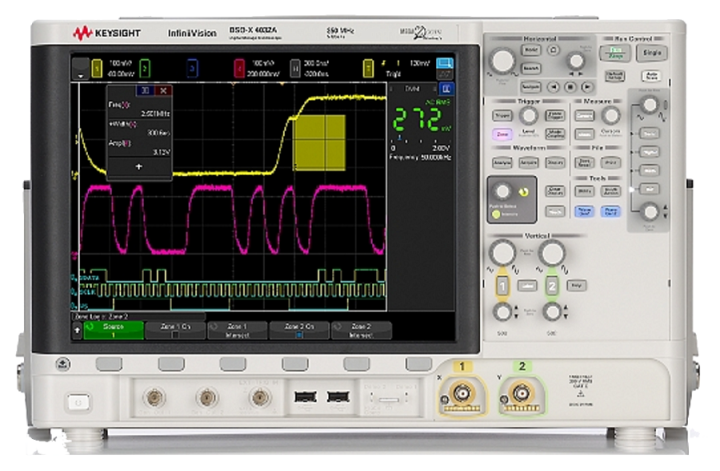Select the Freq measurement row

(139, 109)
